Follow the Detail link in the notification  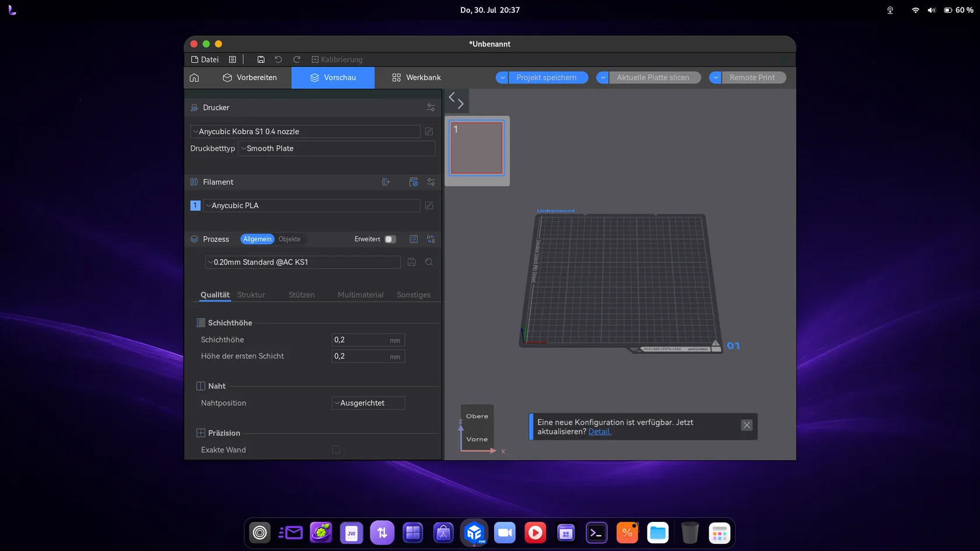point(600,431)
